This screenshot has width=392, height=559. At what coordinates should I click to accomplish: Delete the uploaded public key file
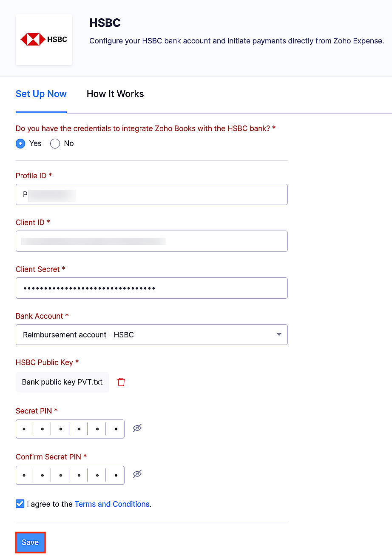coord(121,382)
